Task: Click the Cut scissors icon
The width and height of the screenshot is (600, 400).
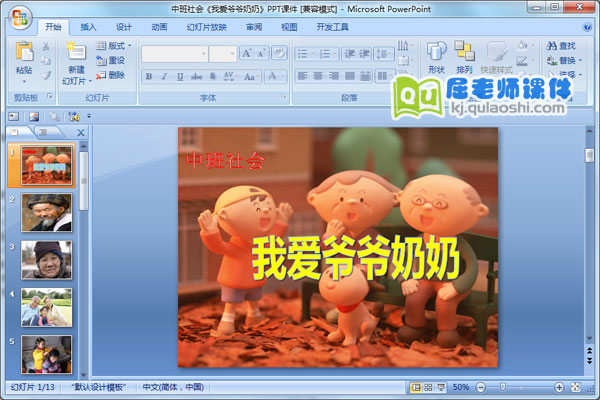Action: tap(46, 46)
